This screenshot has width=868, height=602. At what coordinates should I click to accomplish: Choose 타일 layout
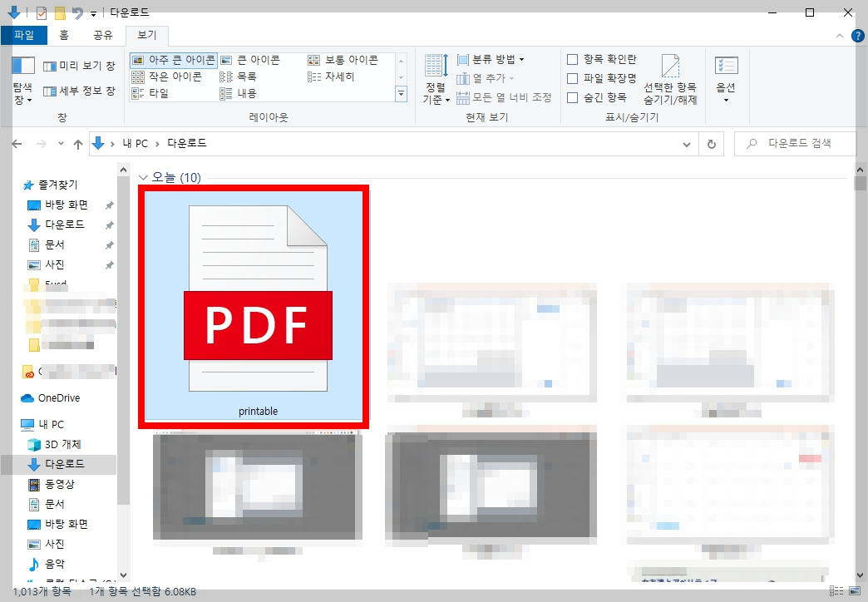[150, 93]
